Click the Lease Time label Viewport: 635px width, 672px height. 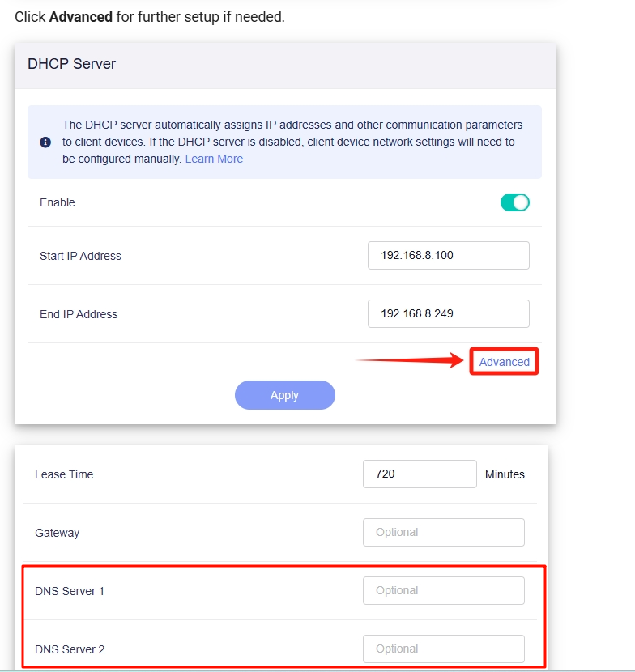[64, 474]
